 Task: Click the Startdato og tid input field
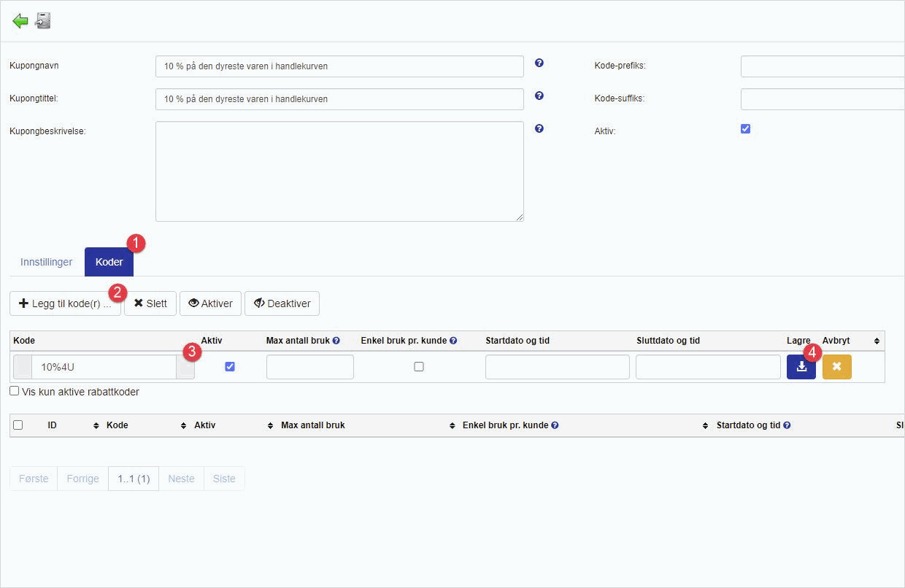(557, 367)
